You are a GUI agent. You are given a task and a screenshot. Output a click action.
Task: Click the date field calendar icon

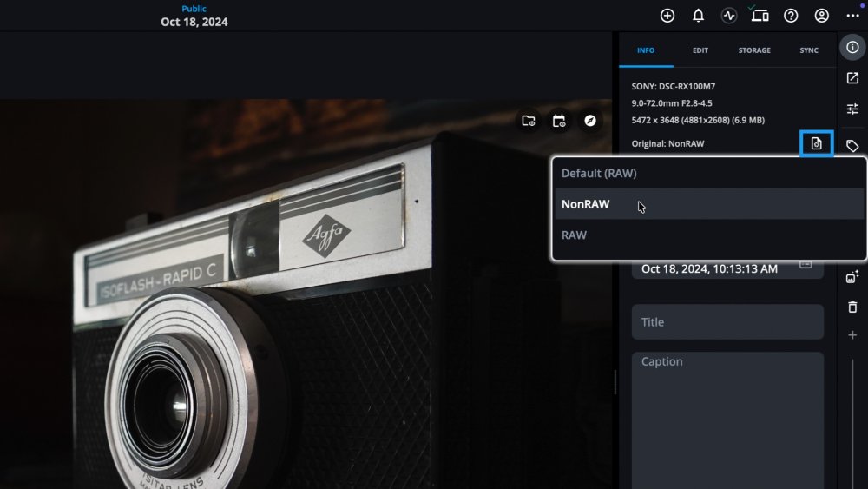tap(806, 265)
